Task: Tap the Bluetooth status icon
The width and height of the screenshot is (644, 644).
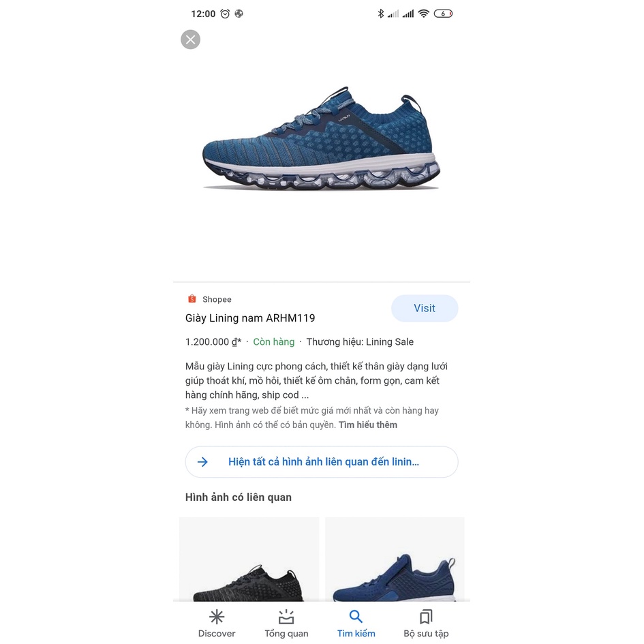Action: (381, 14)
